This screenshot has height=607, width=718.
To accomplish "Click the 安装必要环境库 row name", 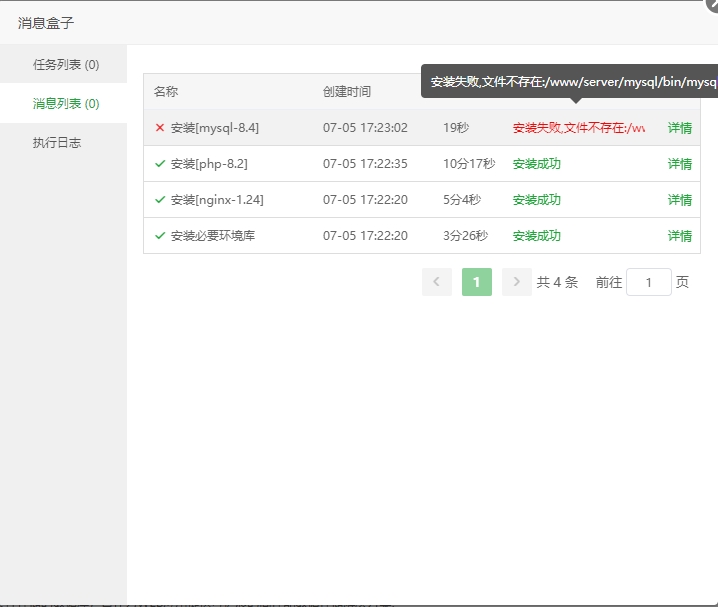I will (213, 236).
